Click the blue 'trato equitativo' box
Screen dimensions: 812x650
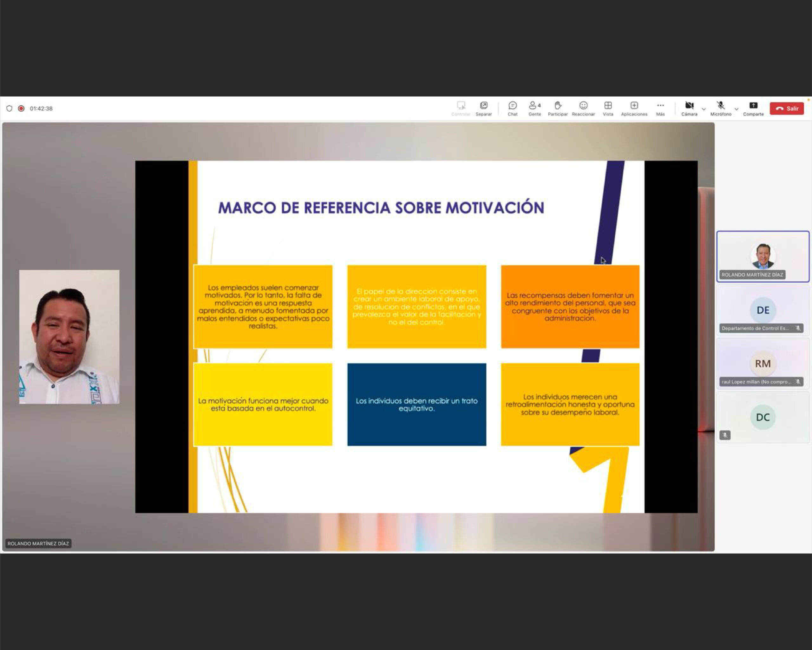point(416,404)
